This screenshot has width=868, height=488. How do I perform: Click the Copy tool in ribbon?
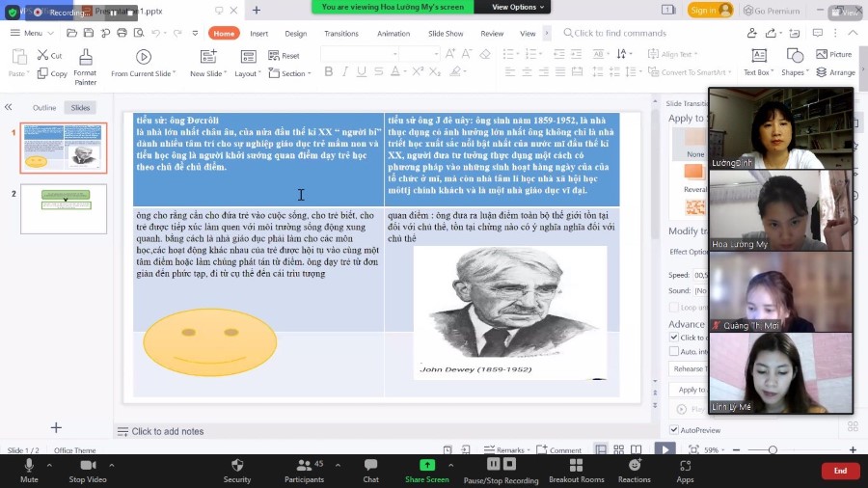point(52,73)
